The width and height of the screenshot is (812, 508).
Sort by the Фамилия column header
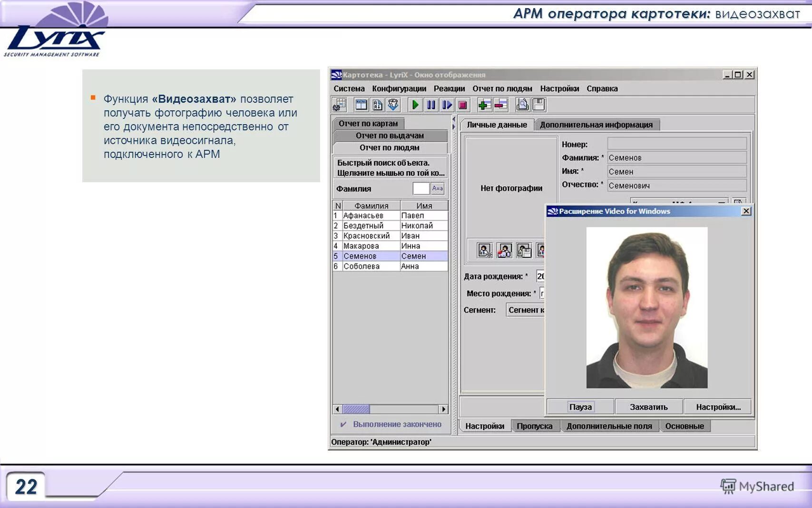click(371, 205)
